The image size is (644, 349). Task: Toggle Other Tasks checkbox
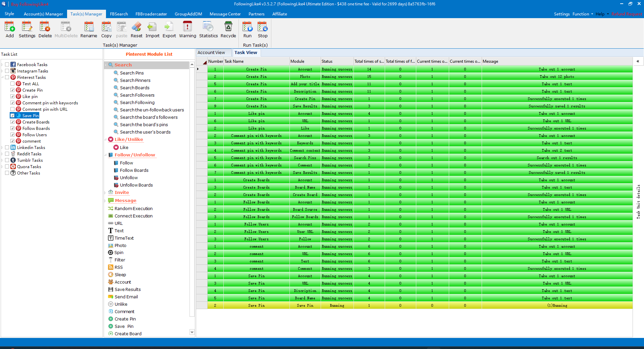7,173
